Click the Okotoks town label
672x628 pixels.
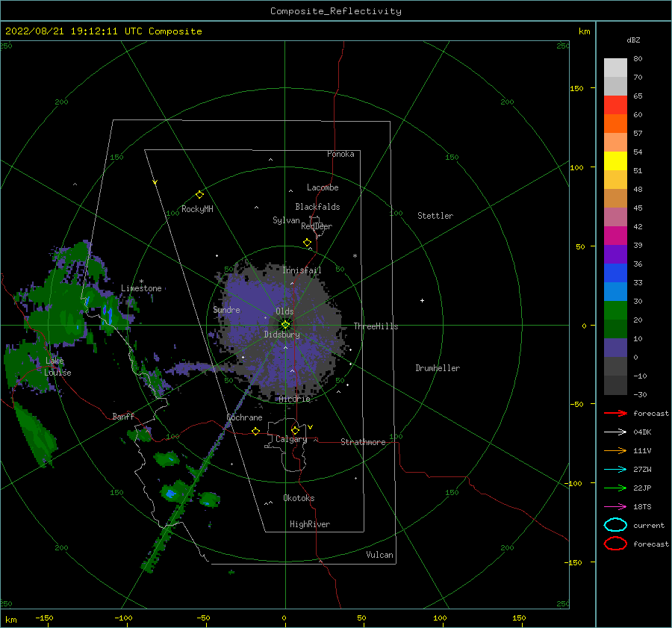pos(299,497)
